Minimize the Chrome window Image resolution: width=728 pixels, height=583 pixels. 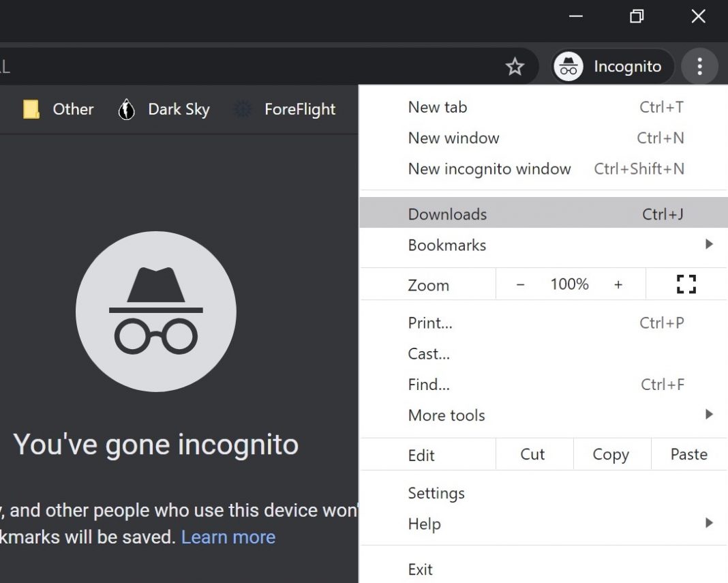576,16
